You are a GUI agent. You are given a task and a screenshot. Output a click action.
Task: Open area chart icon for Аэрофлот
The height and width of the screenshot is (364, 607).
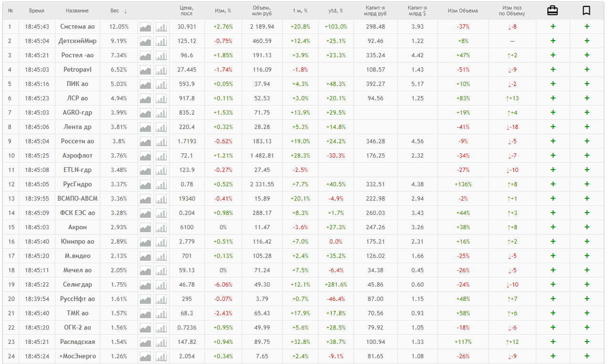tap(145, 156)
